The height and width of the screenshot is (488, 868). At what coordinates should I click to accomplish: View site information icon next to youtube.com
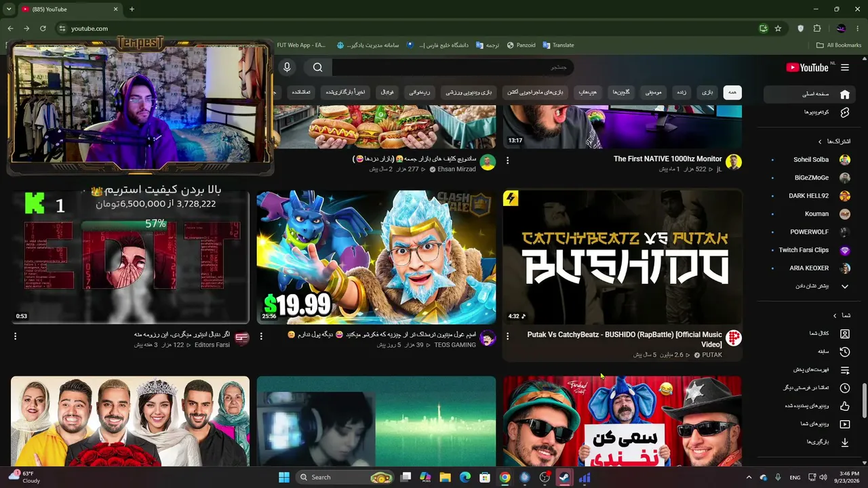[62, 28]
